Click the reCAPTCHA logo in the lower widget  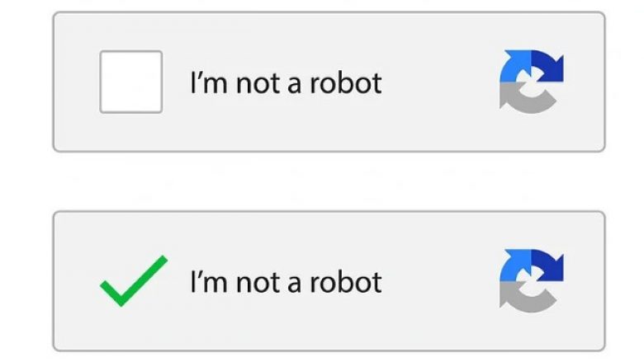532,281
